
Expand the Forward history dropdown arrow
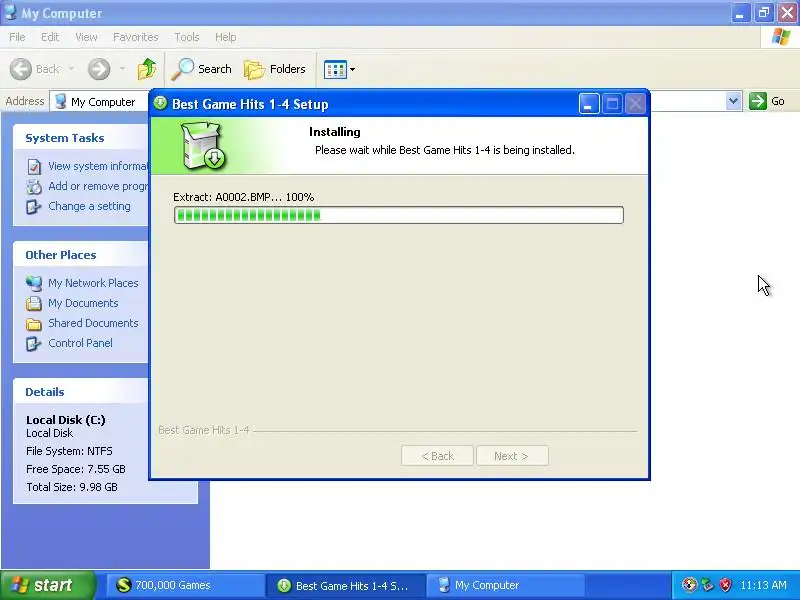[x=122, y=68]
